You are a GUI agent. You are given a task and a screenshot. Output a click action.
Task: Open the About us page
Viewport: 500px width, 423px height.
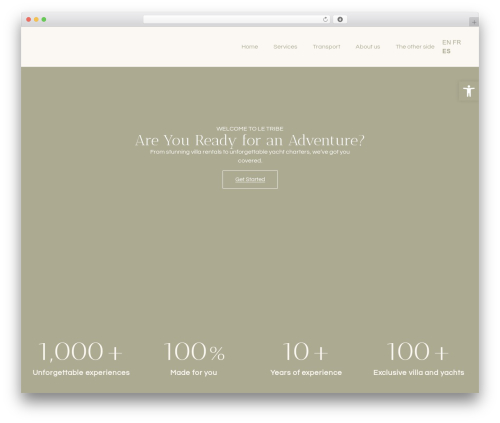pos(368,47)
